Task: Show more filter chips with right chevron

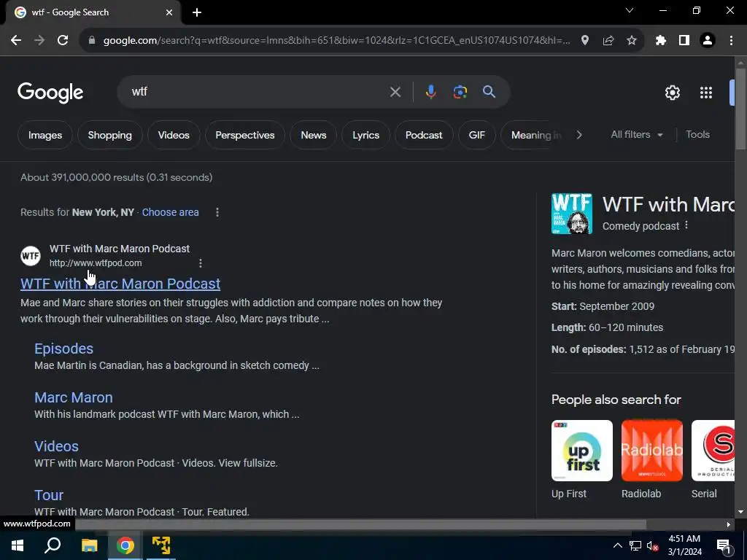Action: point(579,135)
